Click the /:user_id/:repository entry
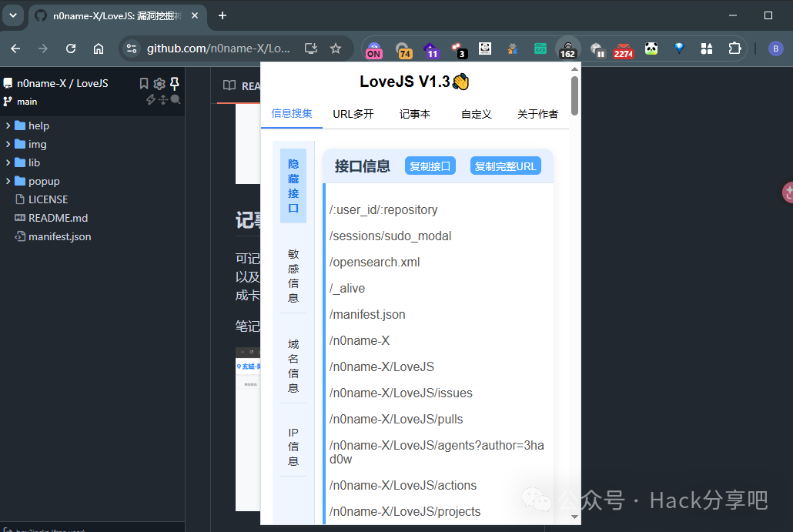This screenshot has height=532, width=793. [383, 209]
